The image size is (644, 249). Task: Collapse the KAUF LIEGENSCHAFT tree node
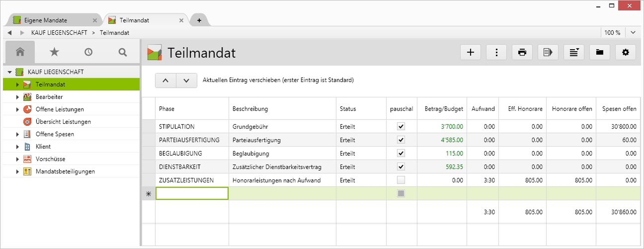10,72
